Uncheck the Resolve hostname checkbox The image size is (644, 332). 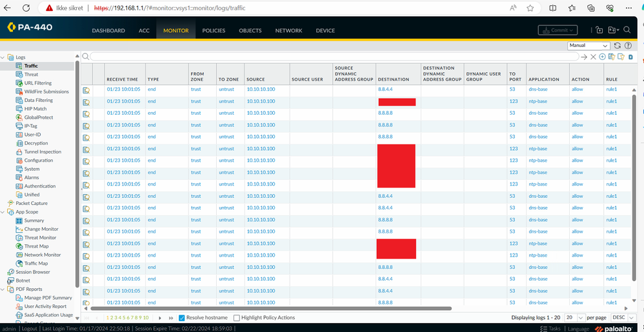click(181, 318)
